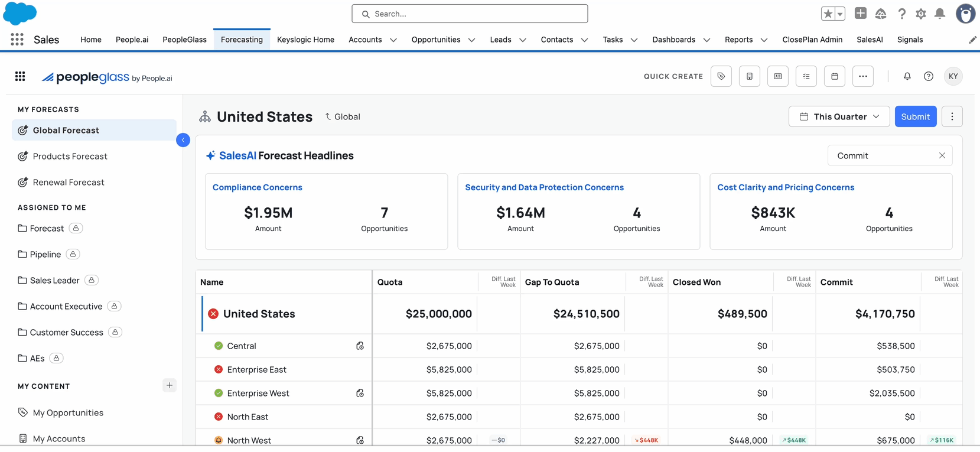Viewport: 980px width, 452px height.
Task: Open the Signals tab
Action: [x=910, y=40]
